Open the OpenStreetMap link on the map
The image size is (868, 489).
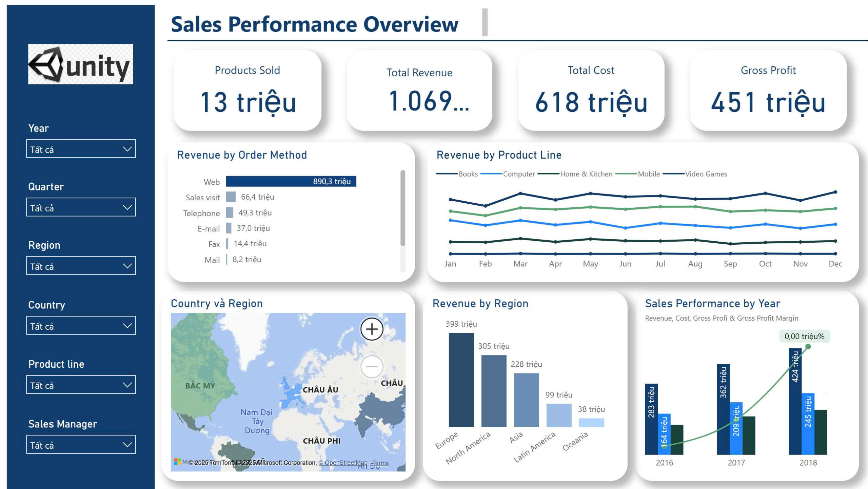point(342,462)
